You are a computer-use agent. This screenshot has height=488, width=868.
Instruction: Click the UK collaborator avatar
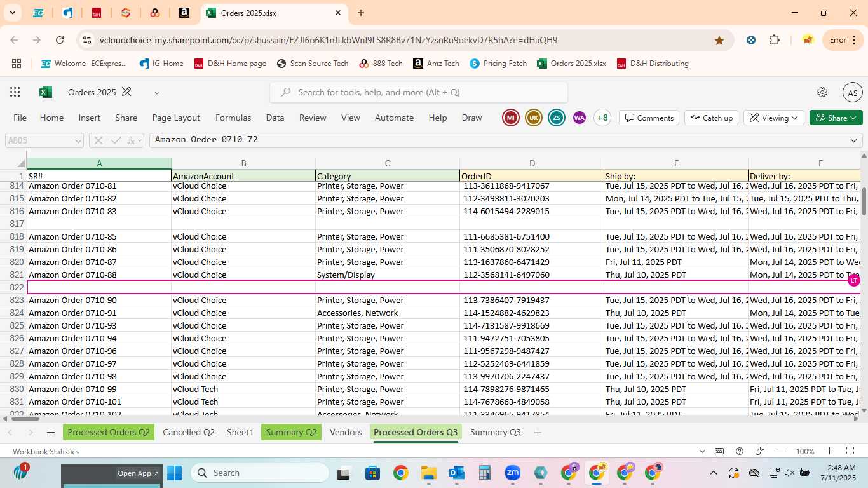point(534,118)
